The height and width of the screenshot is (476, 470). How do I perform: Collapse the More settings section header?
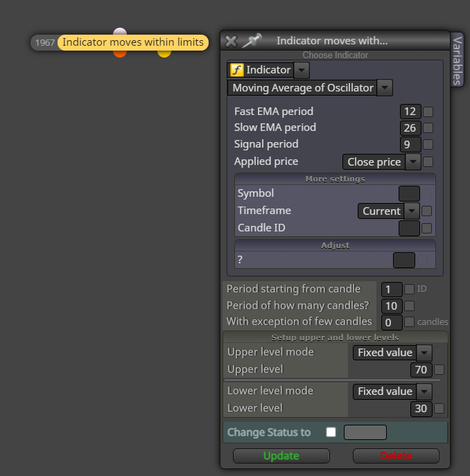335,179
